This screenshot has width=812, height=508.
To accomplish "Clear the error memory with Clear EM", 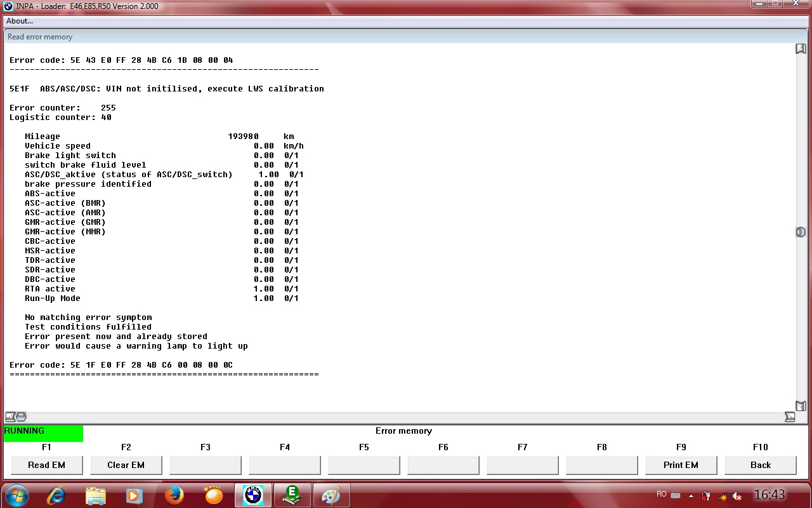I will 126,465.
